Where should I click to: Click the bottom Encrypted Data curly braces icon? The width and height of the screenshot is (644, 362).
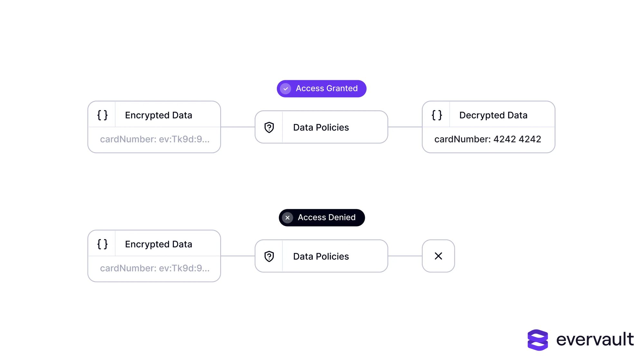102,244
